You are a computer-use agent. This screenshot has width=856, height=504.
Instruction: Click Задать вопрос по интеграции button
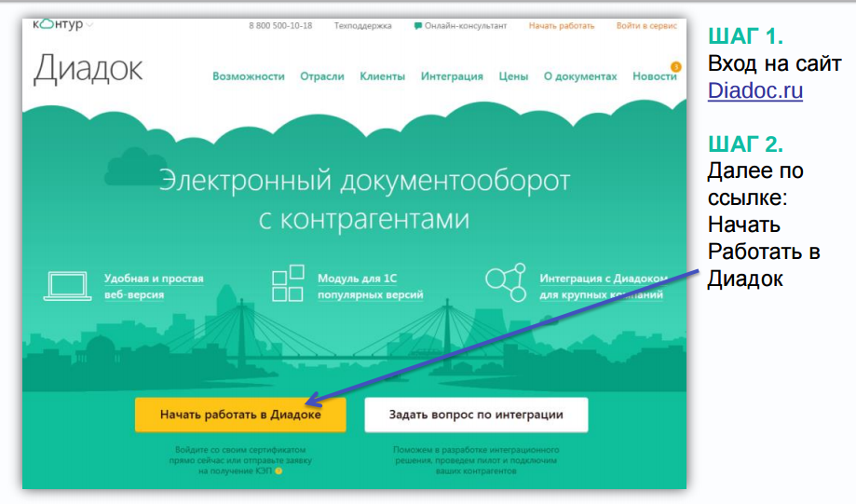[476, 415]
